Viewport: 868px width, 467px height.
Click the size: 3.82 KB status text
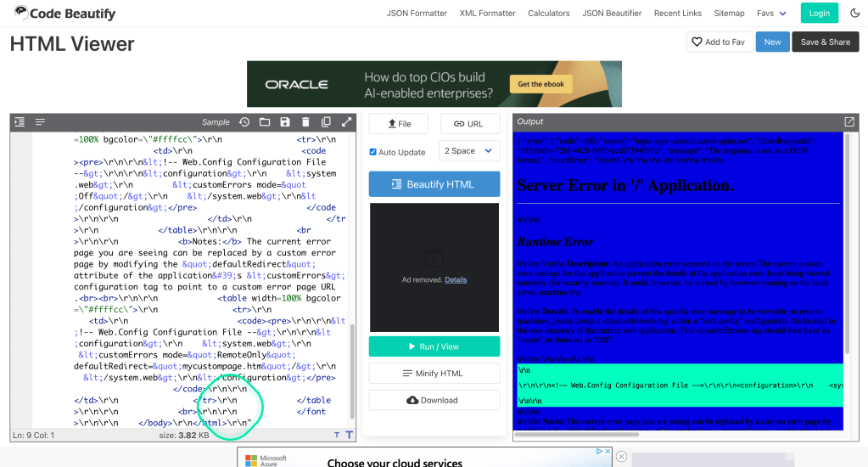click(x=184, y=436)
